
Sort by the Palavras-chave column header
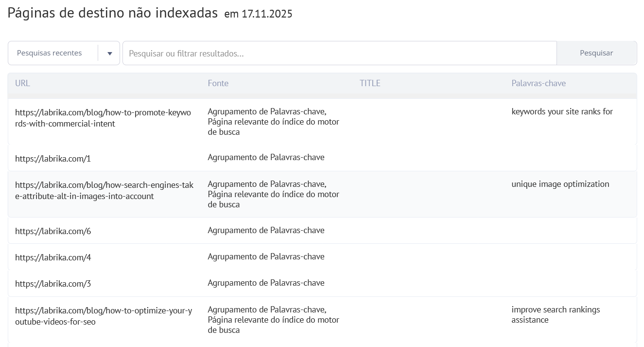coord(539,83)
